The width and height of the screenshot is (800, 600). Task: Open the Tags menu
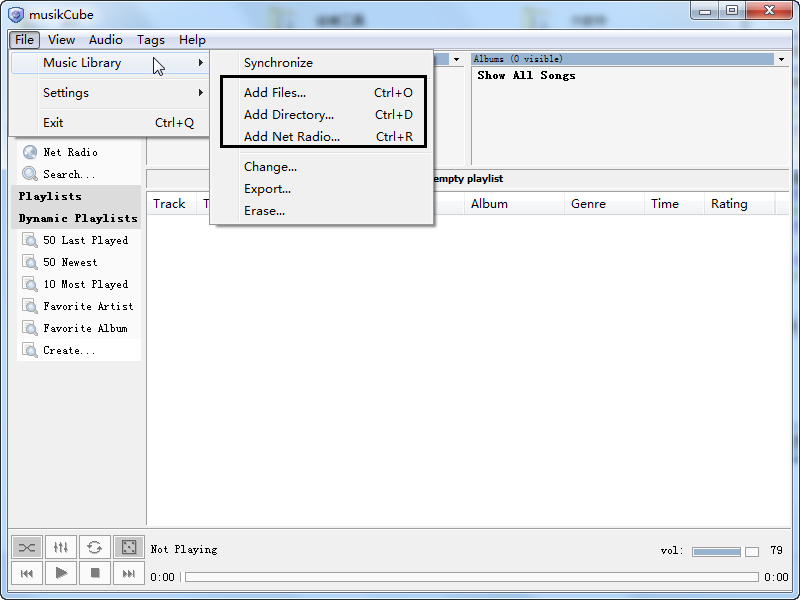(x=151, y=40)
